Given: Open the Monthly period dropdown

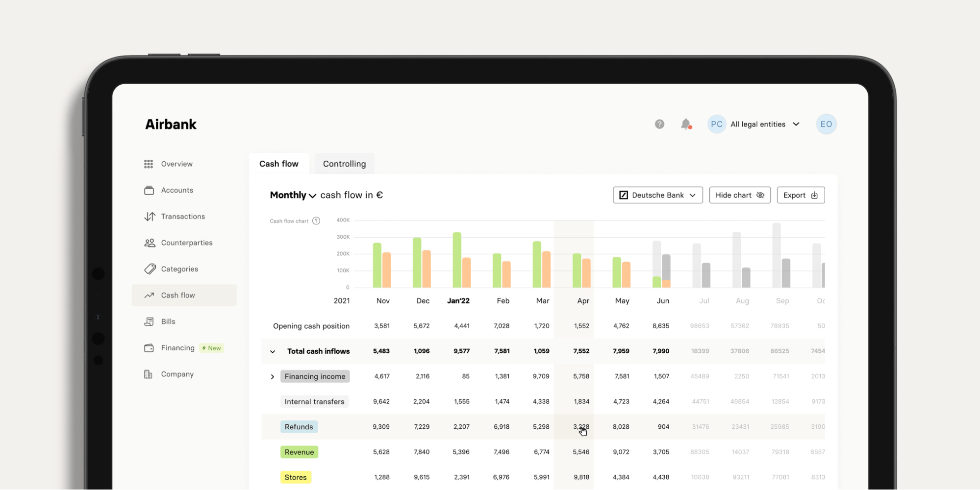Looking at the screenshot, I should [293, 195].
